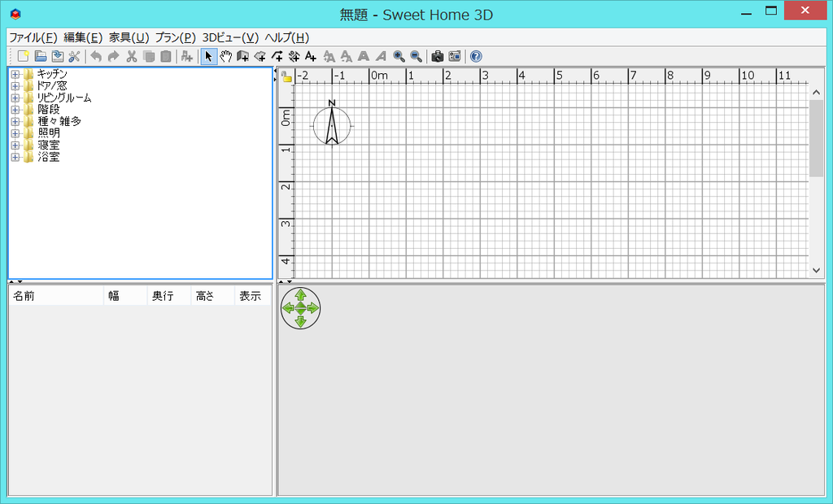The width and height of the screenshot is (833, 504).
Task: Zoom in on the plan
Action: [x=398, y=55]
